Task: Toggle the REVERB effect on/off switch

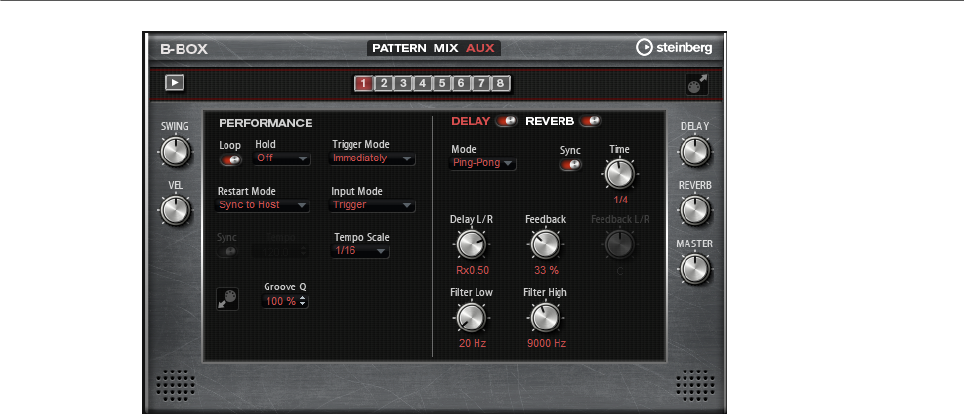Action: pyautogui.click(x=590, y=121)
